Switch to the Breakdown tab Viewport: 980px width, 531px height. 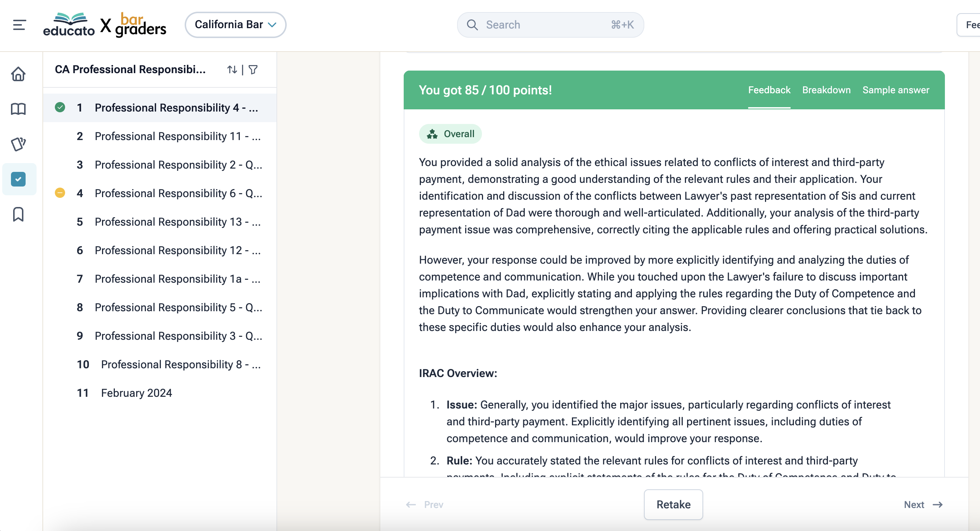point(826,90)
